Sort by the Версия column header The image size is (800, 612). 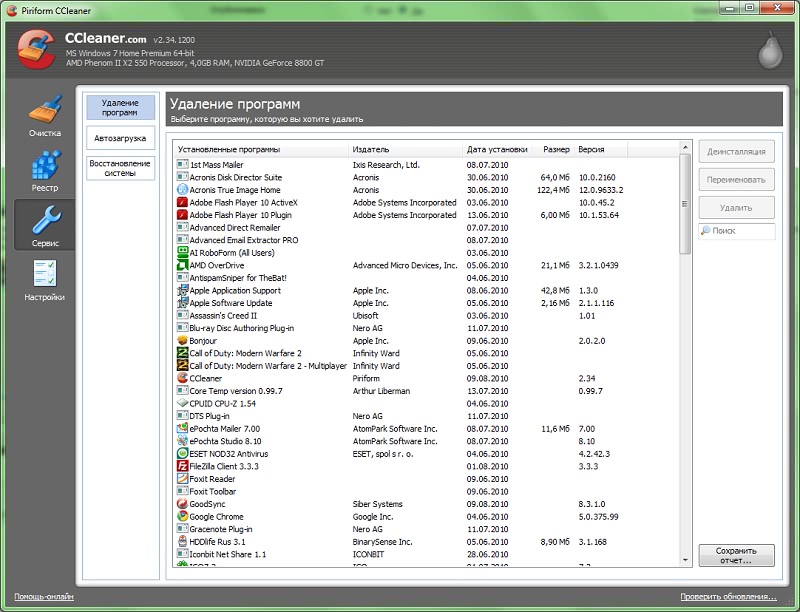pos(601,149)
